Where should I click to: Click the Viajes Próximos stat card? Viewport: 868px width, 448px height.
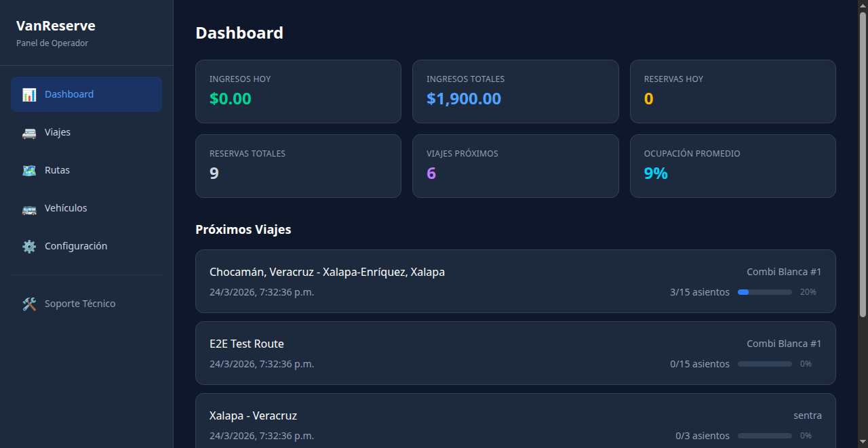(515, 166)
